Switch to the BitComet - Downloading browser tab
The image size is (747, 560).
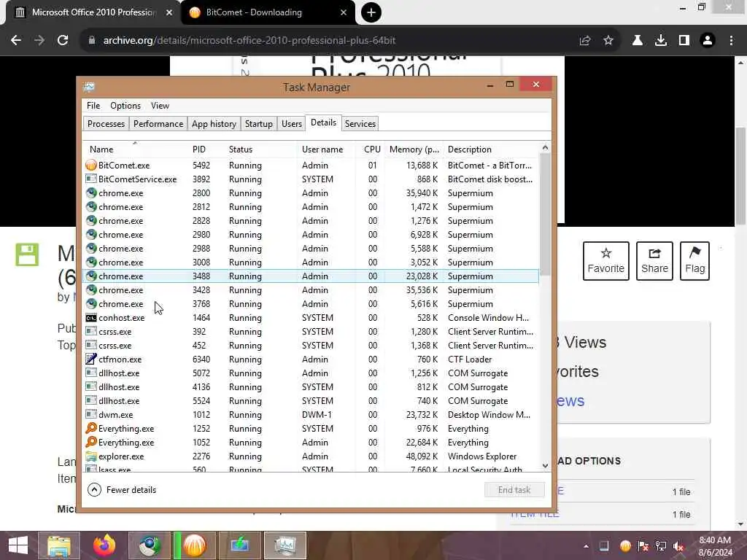tap(254, 12)
